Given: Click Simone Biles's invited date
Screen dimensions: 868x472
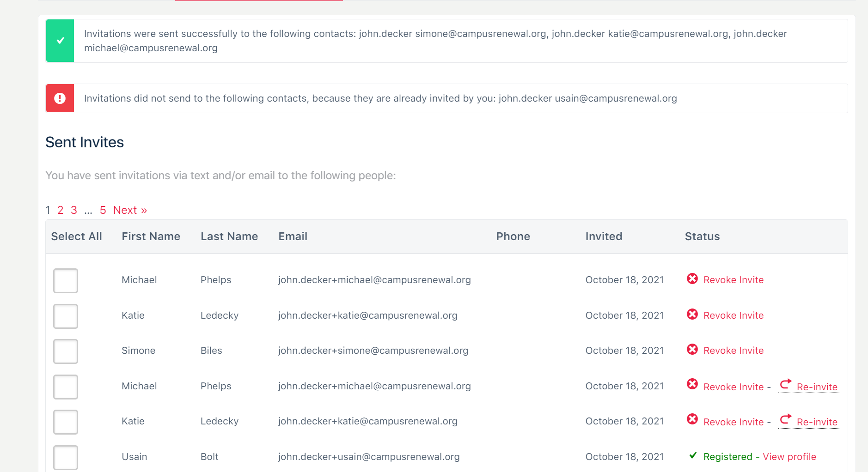Looking at the screenshot, I should coord(624,351).
